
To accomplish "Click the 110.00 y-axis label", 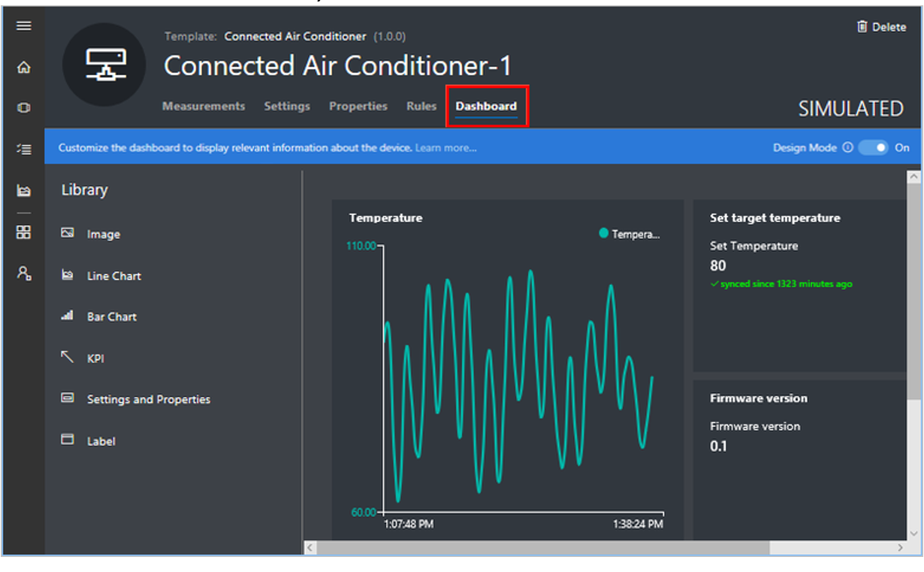I will pyautogui.click(x=361, y=246).
